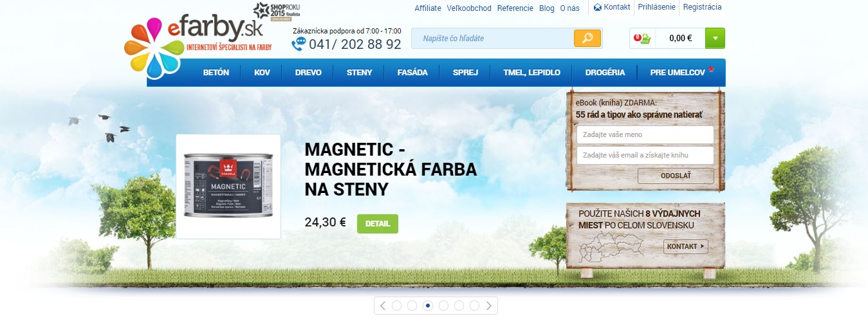Open the STENY category menu
The width and height of the screenshot is (868, 321).
pyautogui.click(x=359, y=73)
